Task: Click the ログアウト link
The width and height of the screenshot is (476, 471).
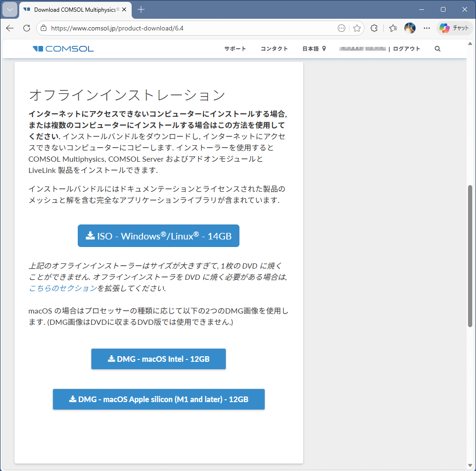Action: tap(406, 49)
